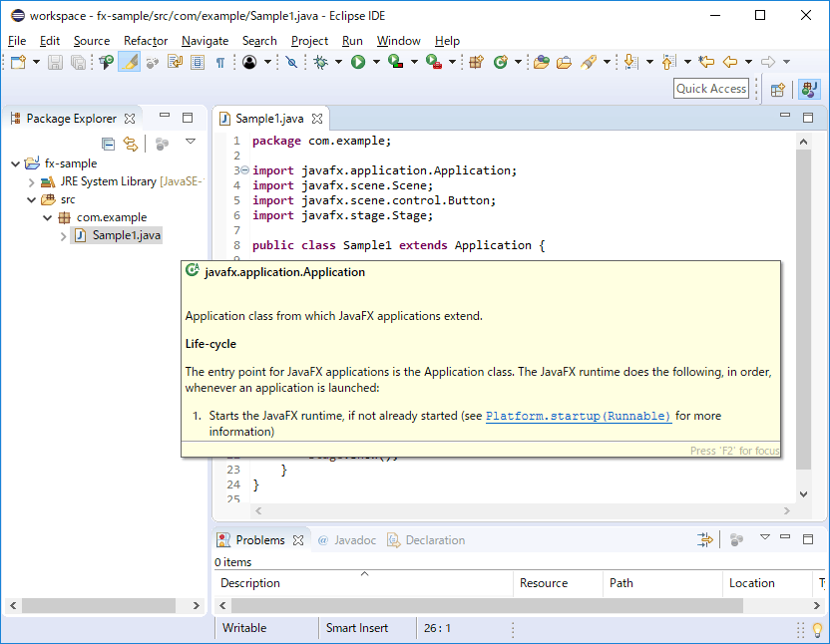Image resolution: width=830 pixels, height=644 pixels.
Task: Click the Skip All Breakpoints icon
Action: pos(291,62)
